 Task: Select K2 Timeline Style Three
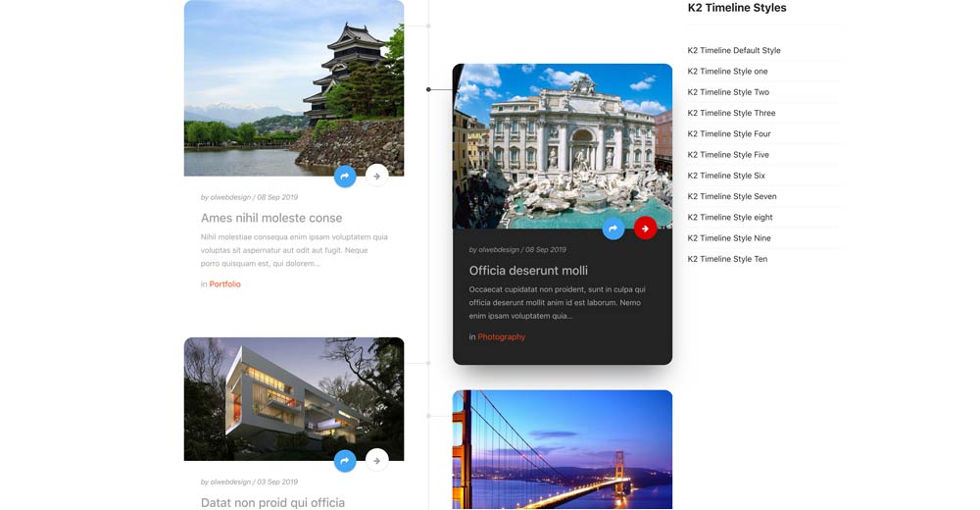pyautogui.click(x=731, y=113)
